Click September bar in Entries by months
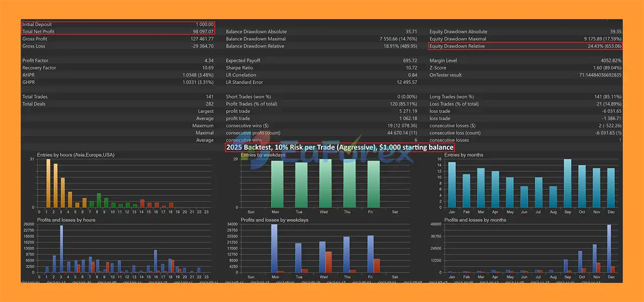 coord(568,183)
